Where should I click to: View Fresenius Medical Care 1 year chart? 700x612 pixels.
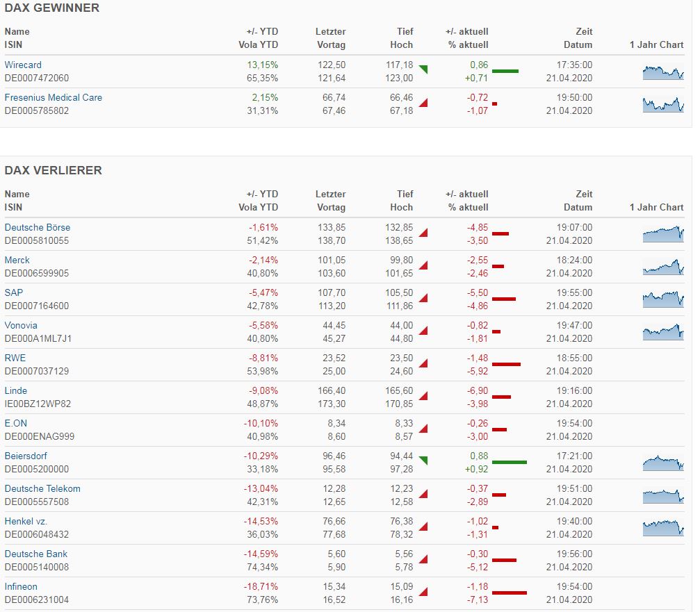click(x=663, y=105)
